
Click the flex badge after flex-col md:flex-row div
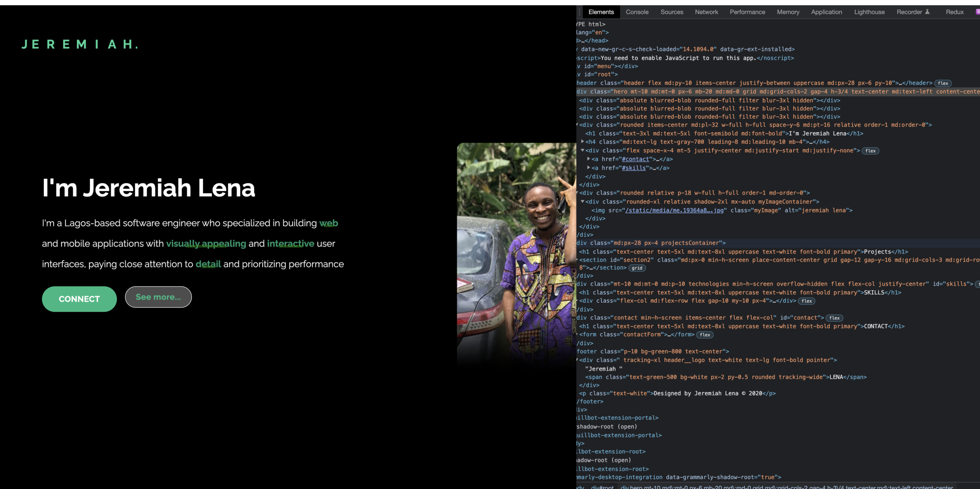point(807,301)
